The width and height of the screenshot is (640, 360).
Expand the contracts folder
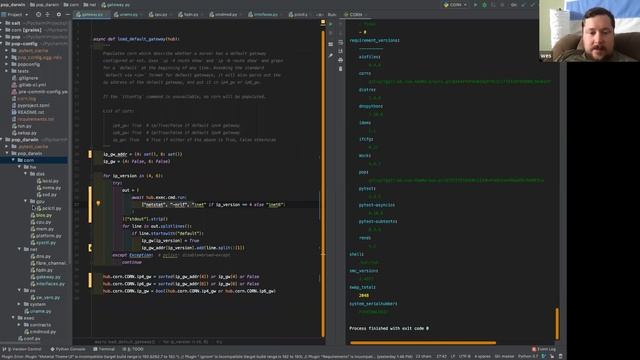(20, 325)
